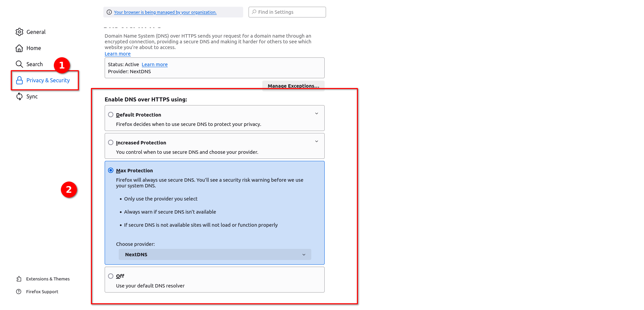This screenshot has height=310, width=644.
Task: Click the Manage Exceptions button
Action: pos(293,86)
